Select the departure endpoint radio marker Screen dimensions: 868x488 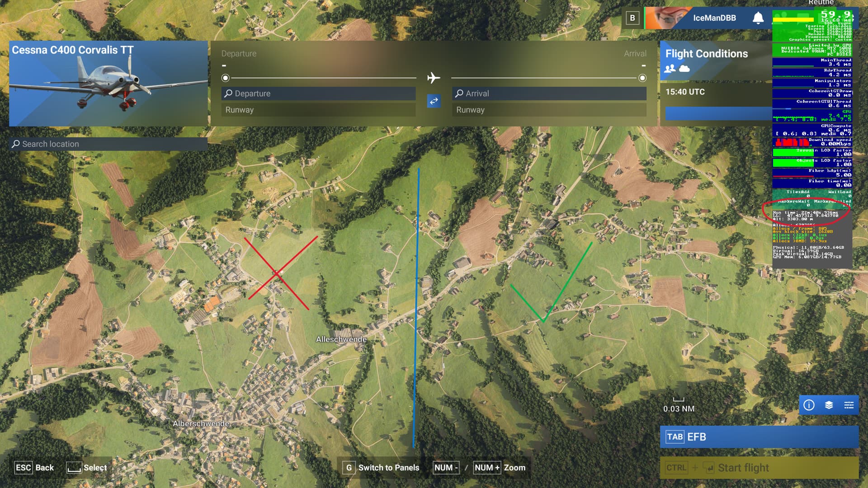225,78
